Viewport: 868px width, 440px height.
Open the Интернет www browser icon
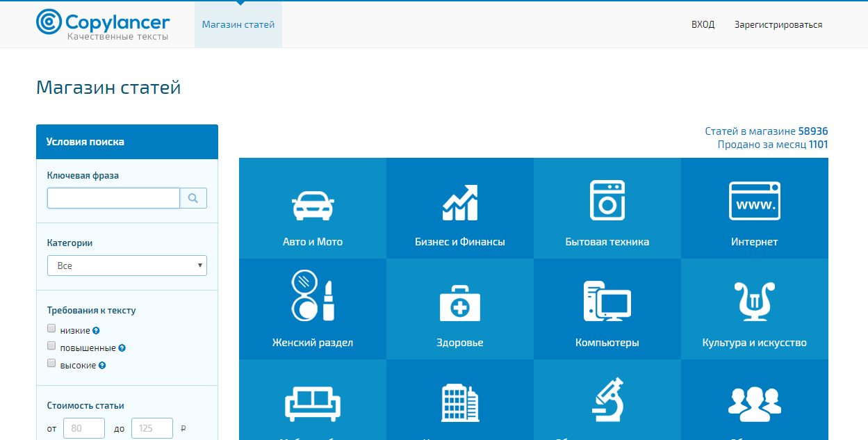point(755,201)
